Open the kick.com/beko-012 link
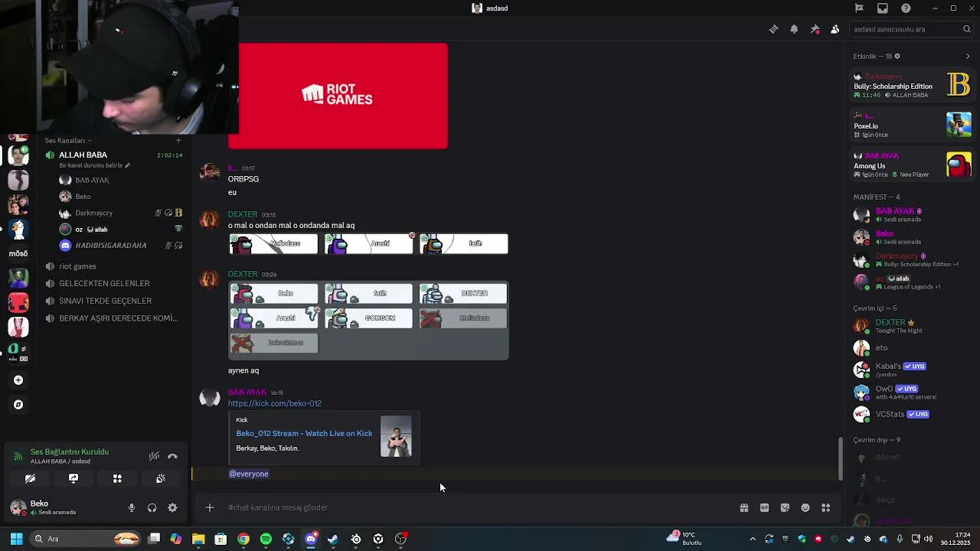980x551 pixels. pyautogui.click(x=274, y=403)
